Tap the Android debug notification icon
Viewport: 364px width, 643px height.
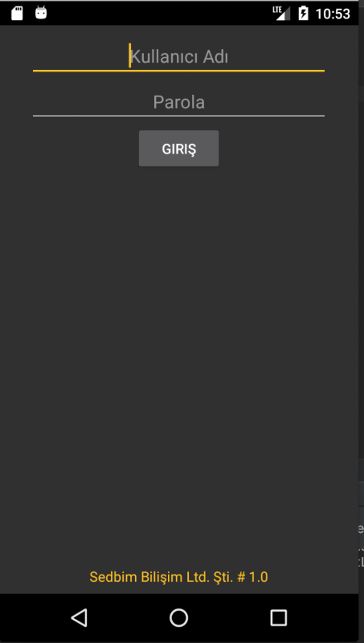[41, 13]
